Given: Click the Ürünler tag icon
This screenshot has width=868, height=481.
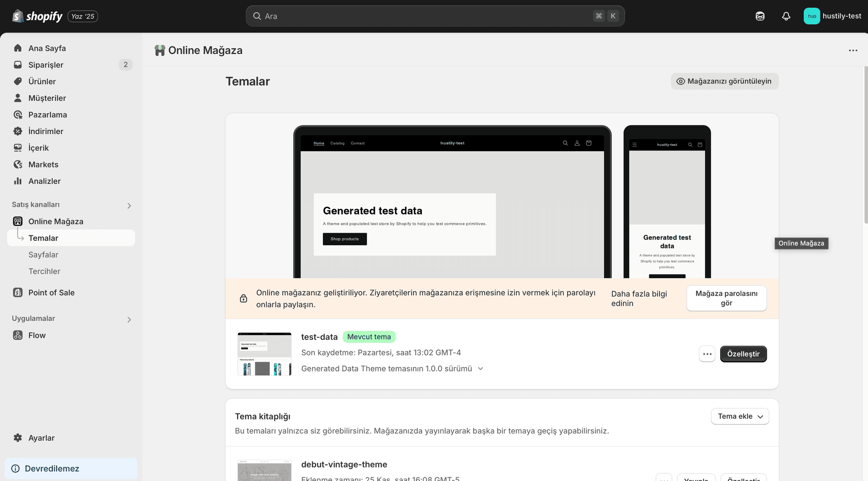Looking at the screenshot, I should (18, 81).
